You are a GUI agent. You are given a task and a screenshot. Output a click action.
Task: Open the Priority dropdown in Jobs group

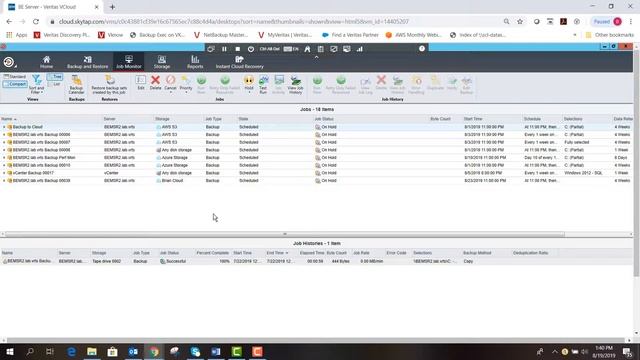coord(186,83)
